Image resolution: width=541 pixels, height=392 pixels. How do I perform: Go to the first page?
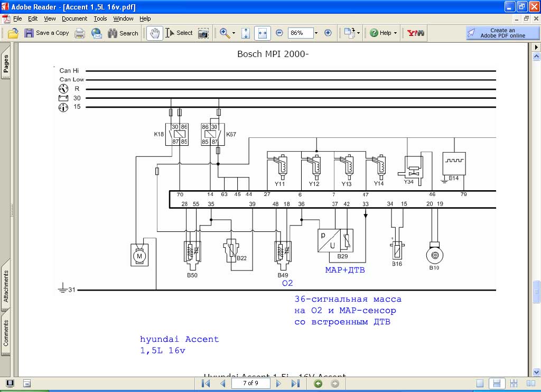[x=206, y=384]
